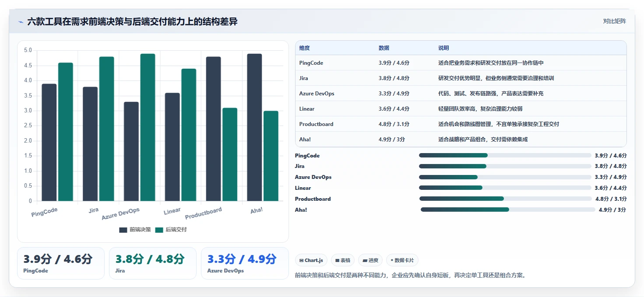Click the lightning icon beside the title
The image size is (644, 297).
click(x=21, y=22)
